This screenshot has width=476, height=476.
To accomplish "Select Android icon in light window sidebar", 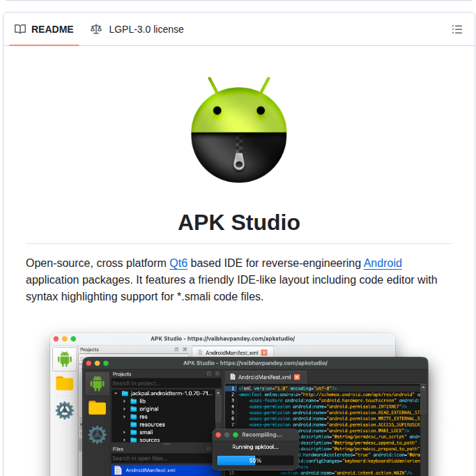I will pyautogui.click(x=65, y=359).
